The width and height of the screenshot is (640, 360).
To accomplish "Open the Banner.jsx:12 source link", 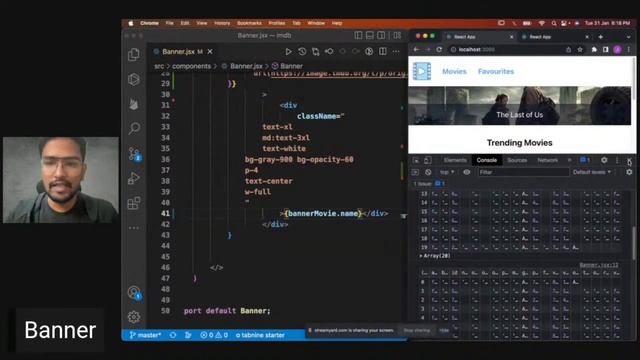I will (599, 265).
